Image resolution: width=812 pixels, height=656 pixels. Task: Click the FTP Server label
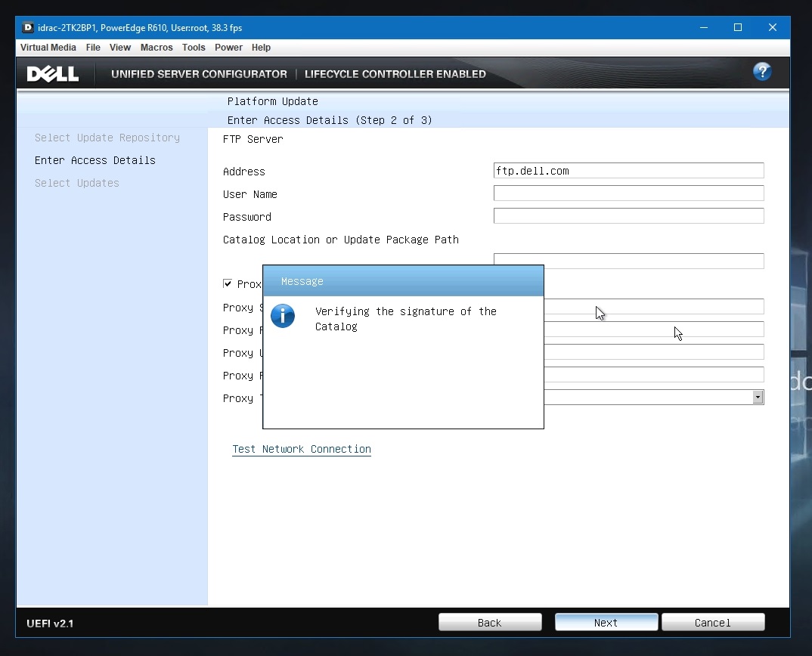253,139
